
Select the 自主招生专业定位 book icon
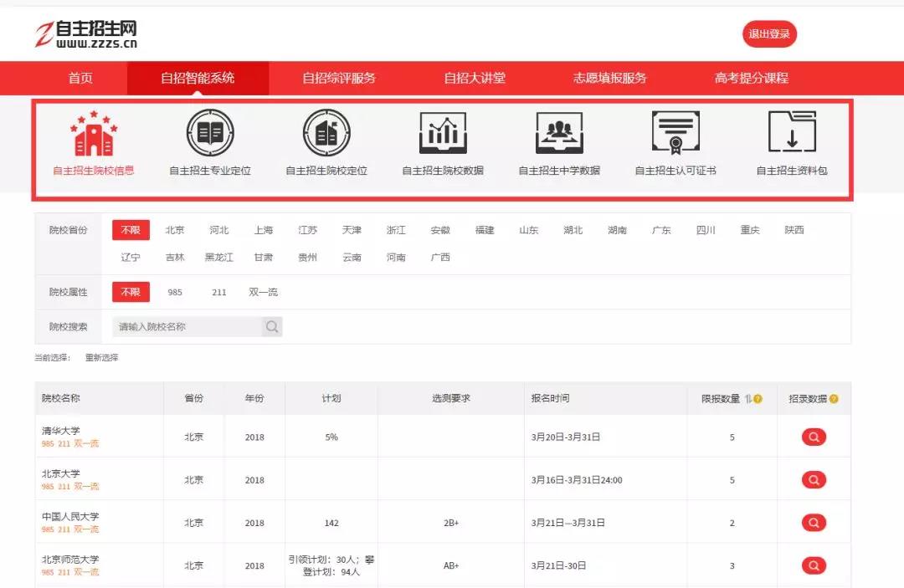(x=210, y=134)
